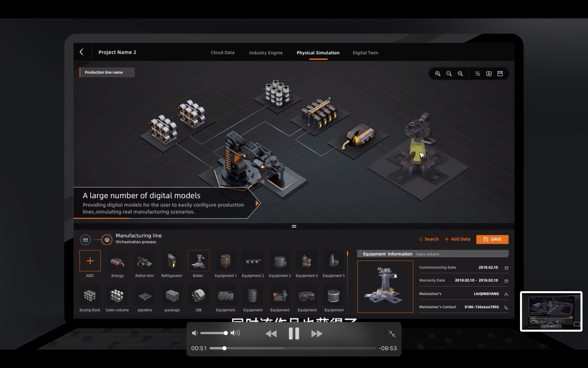Click the boiler preview image in Equipment Information
588x368 pixels.
click(x=385, y=287)
